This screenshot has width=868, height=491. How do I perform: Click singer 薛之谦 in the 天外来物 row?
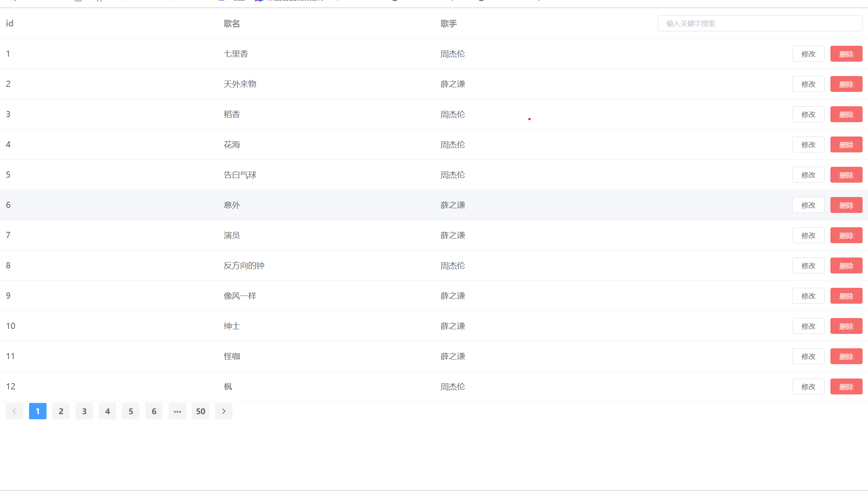[453, 84]
